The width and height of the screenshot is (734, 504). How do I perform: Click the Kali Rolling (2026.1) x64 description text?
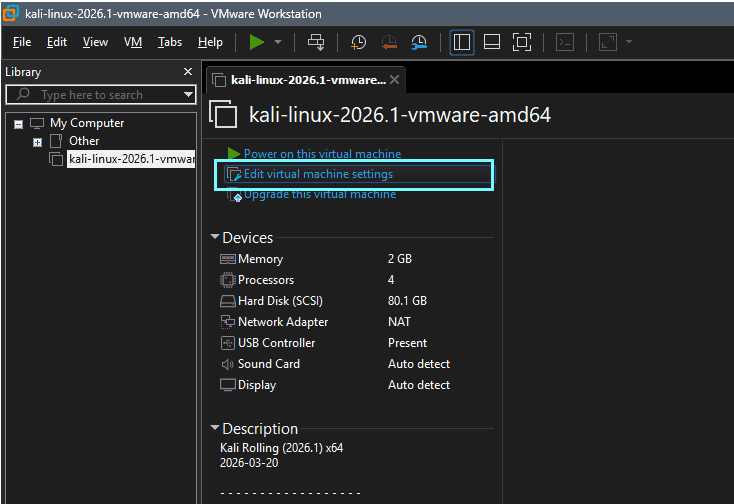pos(281,448)
